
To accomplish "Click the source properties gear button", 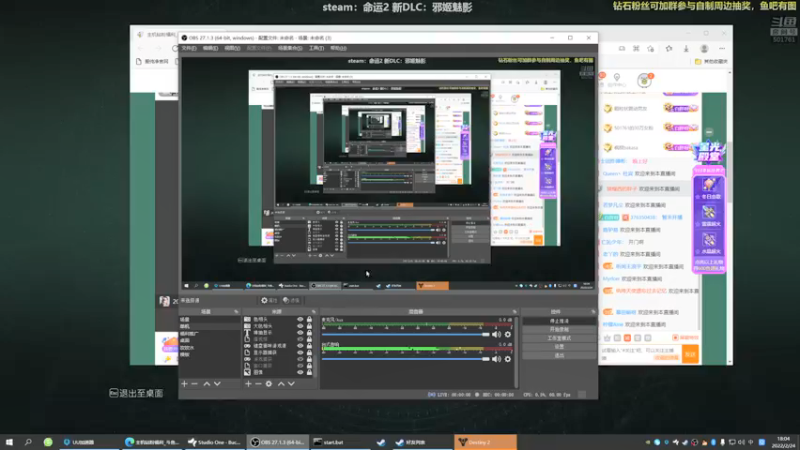I will click(269, 301).
